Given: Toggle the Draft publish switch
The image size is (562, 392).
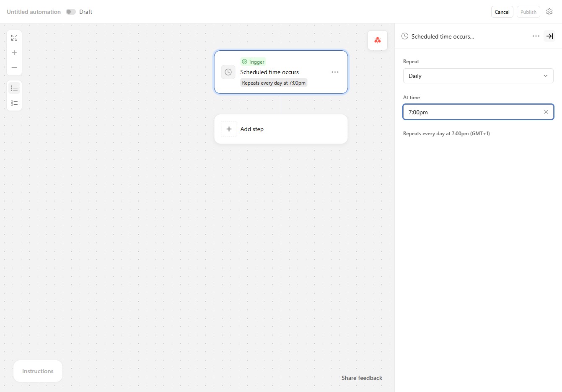Looking at the screenshot, I should (71, 12).
